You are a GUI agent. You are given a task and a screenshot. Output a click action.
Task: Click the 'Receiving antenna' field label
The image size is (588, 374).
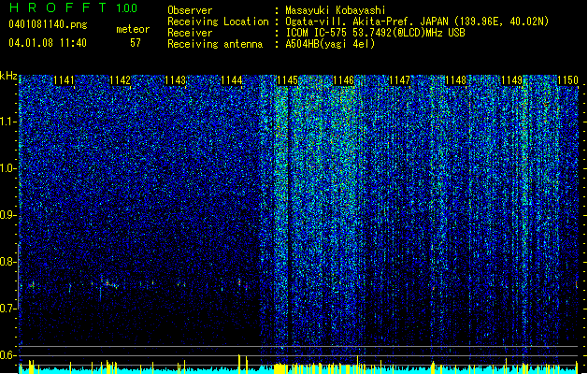point(215,44)
